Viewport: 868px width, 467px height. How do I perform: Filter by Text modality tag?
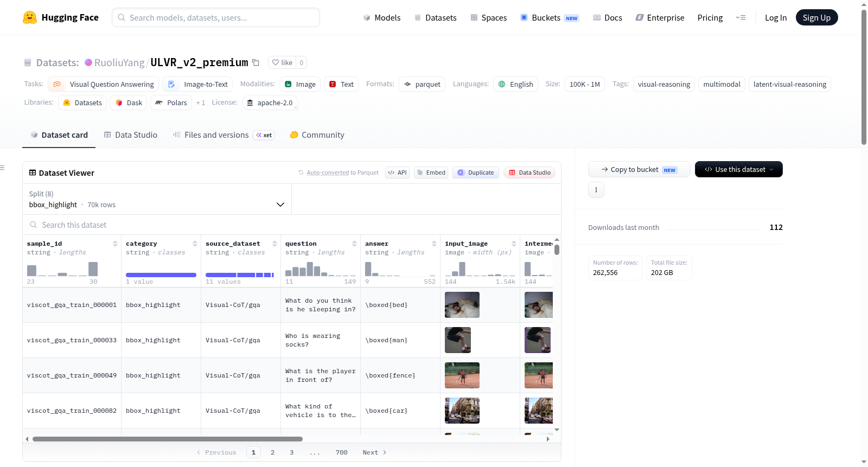click(341, 84)
